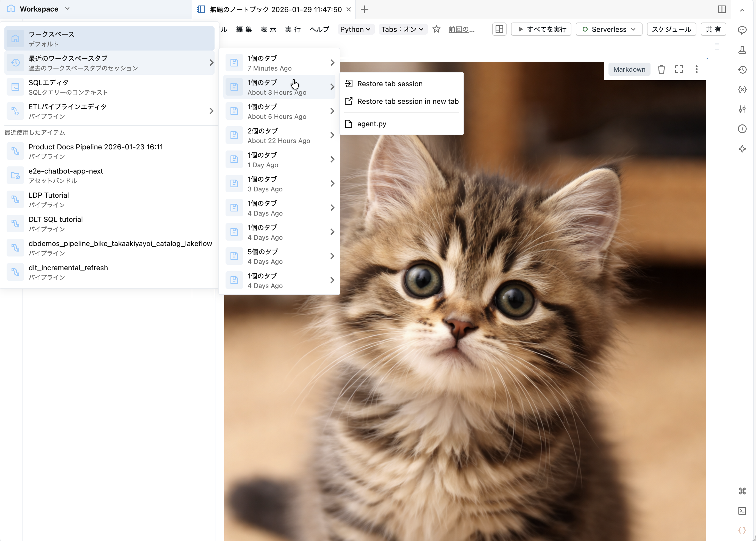The width and height of the screenshot is (756, 541).
Task: Open the experiments flask icon
Action: click(x=742, y=50)
